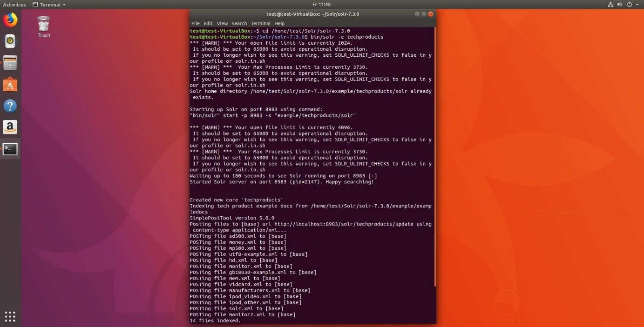Select the Trash desktop icon
The image size is (644, 327).
click(x=44, y=27)
